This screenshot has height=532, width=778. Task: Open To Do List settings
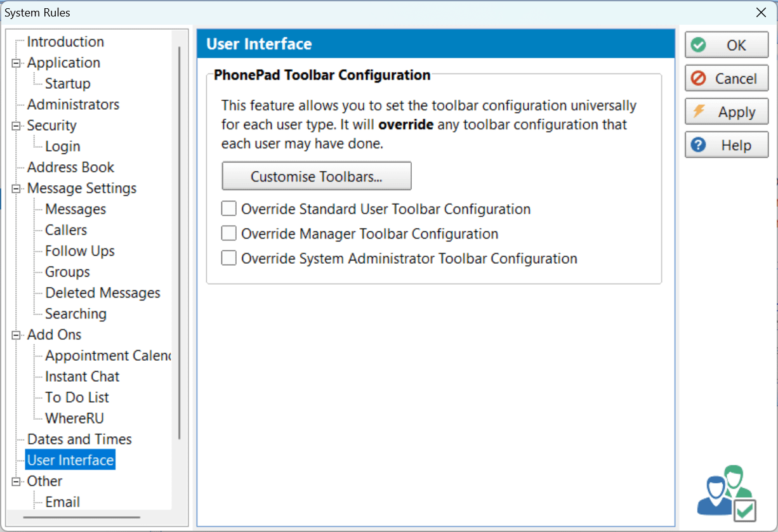tap(77, 398)
